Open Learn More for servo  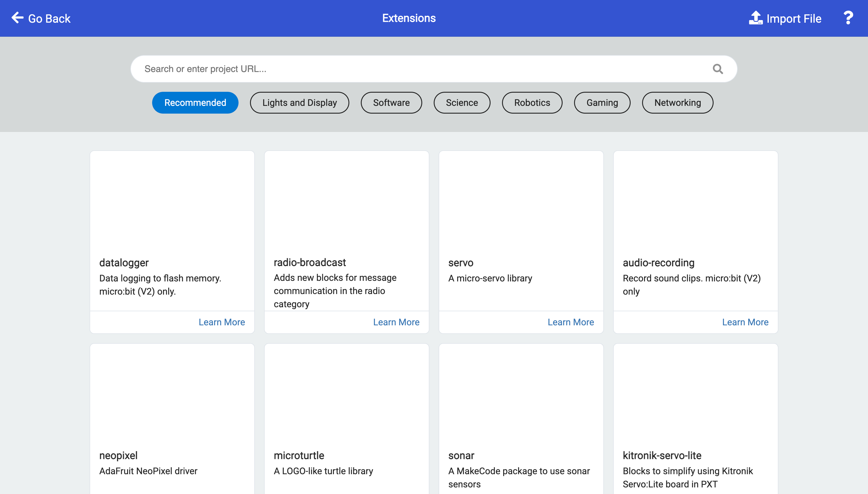(571, 322)
